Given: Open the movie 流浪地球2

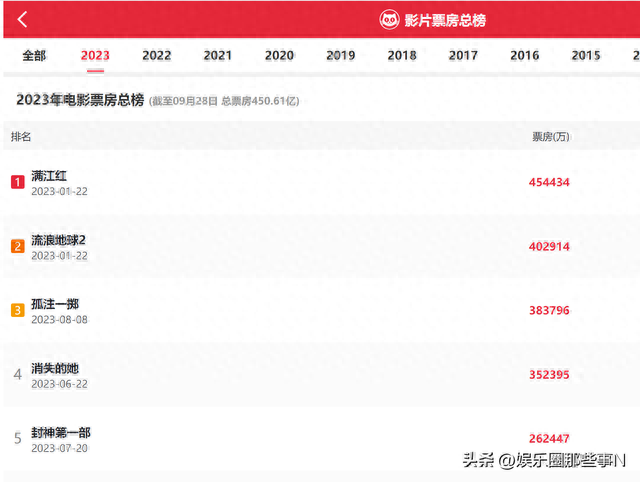Looking at the screenshot, I should (58, 240).
